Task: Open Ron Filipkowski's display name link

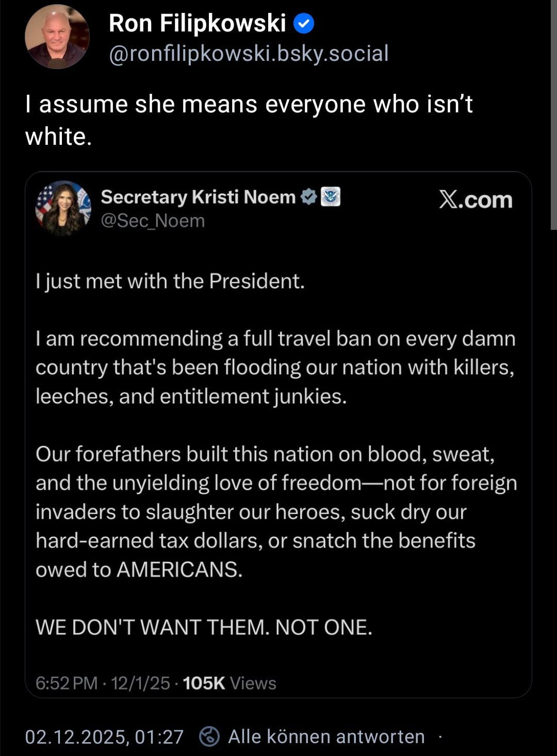Action: (197, 24)
